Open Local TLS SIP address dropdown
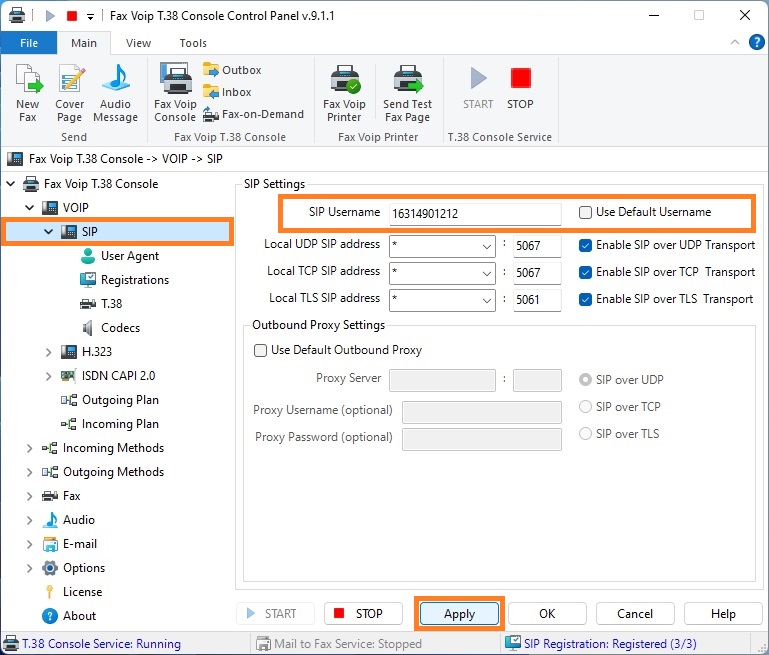This screenshot has height=655, width=769. pos(487,300)
